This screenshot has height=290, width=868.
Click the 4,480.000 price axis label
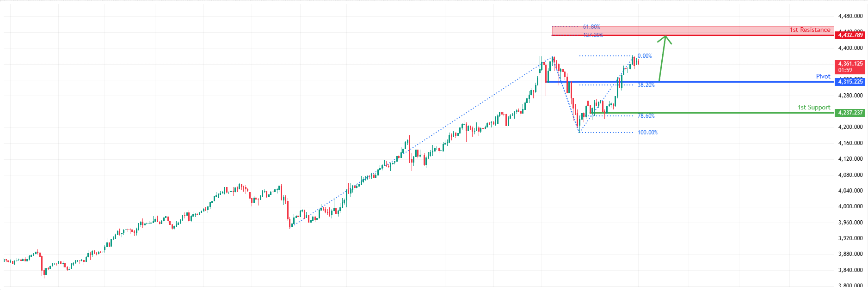coord(850,16)
